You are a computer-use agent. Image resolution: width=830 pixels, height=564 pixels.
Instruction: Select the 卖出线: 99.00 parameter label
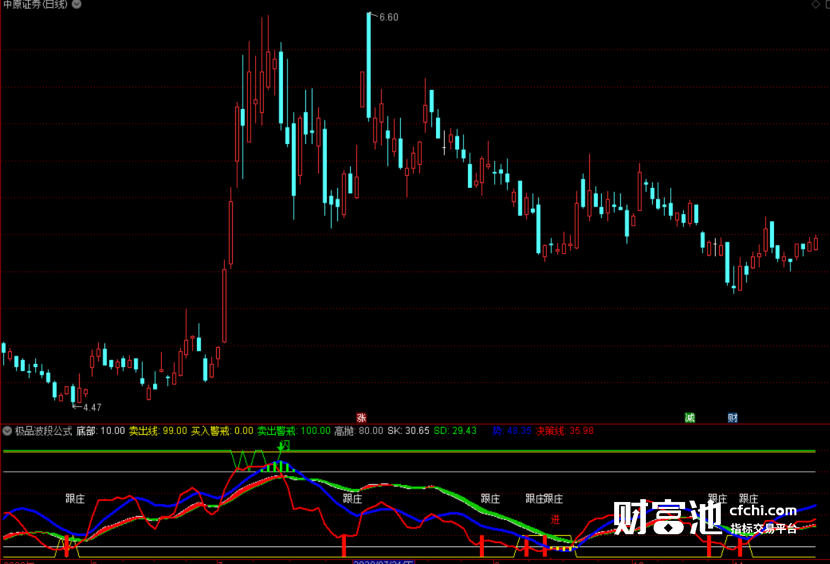[x=159, y=431]
